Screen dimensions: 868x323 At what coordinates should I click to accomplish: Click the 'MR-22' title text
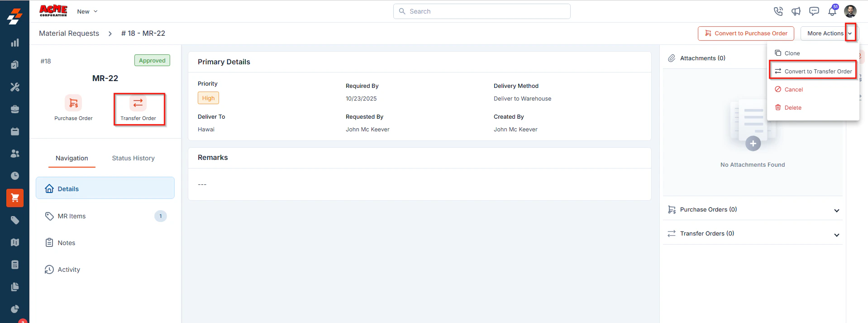coord(105,78)
